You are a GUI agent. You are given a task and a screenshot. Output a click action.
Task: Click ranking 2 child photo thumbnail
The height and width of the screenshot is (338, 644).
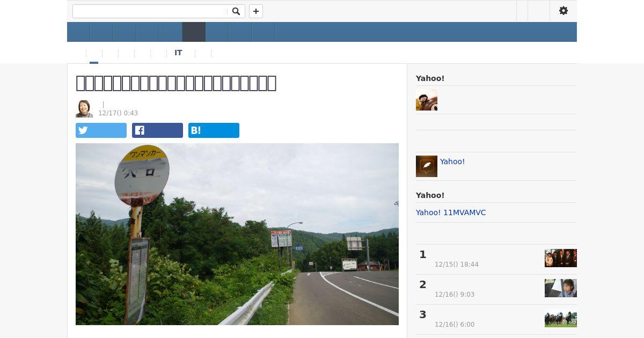click(561, 288)
